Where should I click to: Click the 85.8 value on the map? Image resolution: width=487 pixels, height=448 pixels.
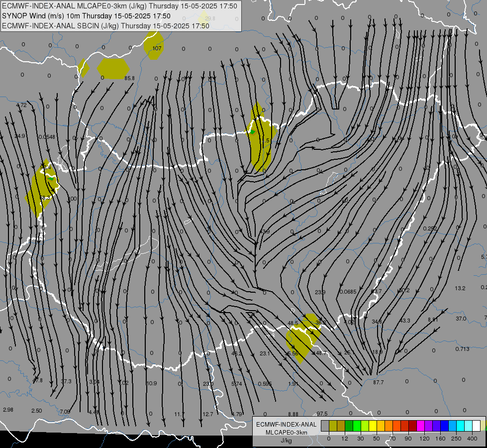(129, 78)
